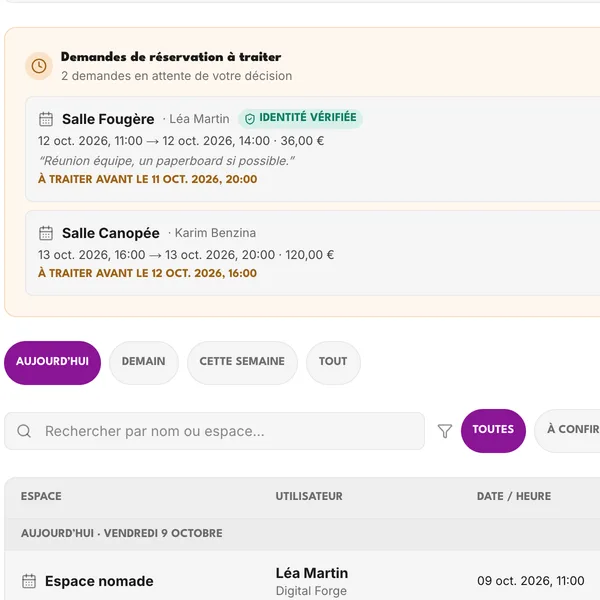Sort by the Date / Heure column header
This screenshot has height=600, width=600.
pyautogui.click(x=514, y=496)
